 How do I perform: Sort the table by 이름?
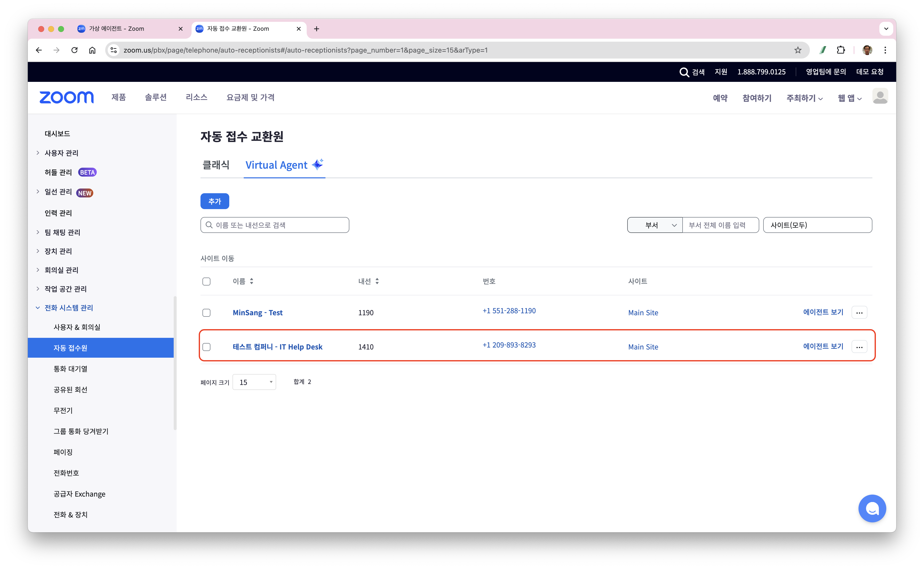pyautogui.click(x=251, y=281)
